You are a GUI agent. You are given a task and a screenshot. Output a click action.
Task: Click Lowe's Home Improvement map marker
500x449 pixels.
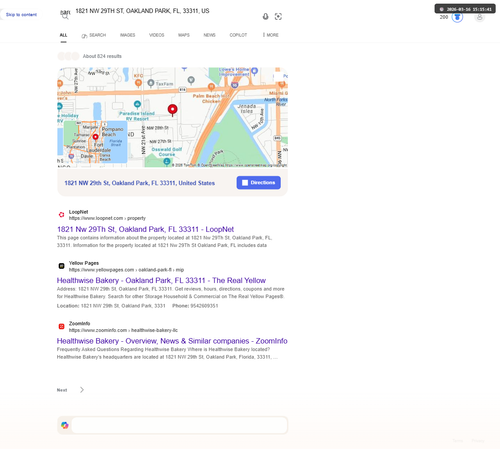tap(255, 71)
